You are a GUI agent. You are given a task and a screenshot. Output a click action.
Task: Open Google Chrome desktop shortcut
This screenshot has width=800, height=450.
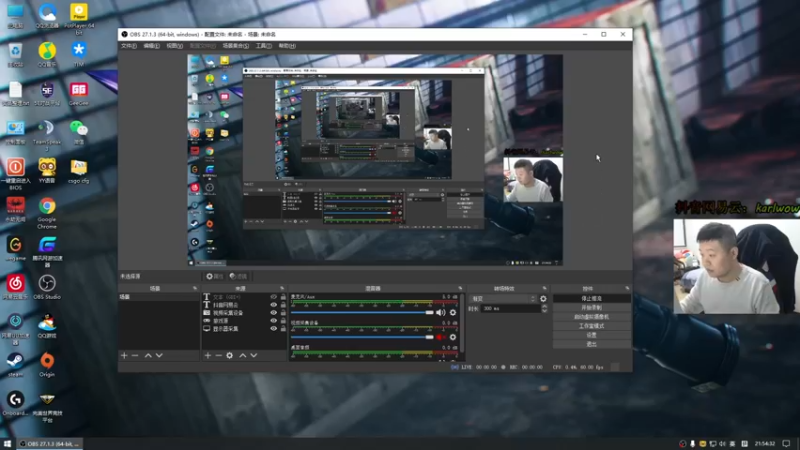click(x=47, y=213)
